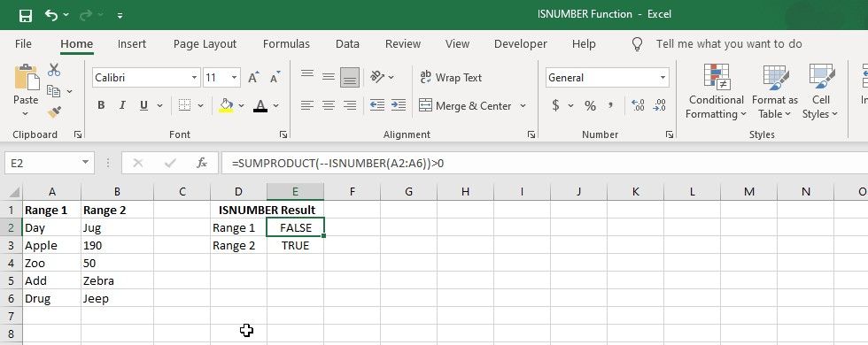Toggle Bold formatting

101,105
